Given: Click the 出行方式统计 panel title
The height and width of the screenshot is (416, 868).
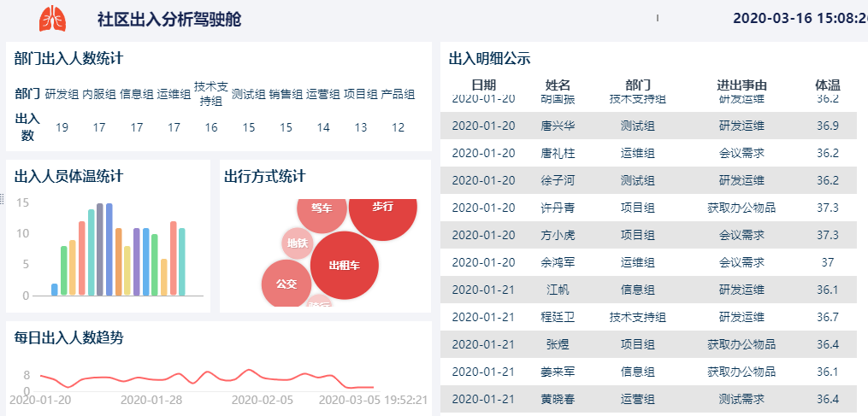Looking at the screenshot, I should pos(264,177).
